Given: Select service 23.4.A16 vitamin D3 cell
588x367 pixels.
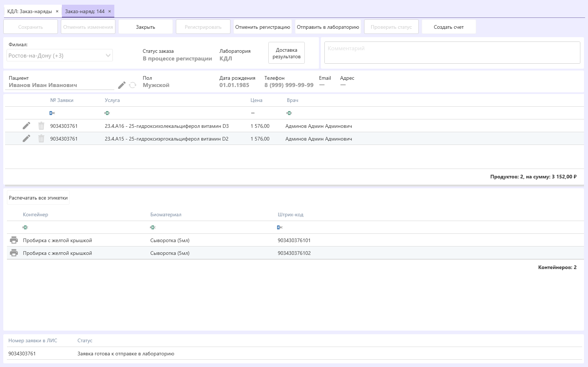Looking at the screenshot, I should [x=167, y=126].
